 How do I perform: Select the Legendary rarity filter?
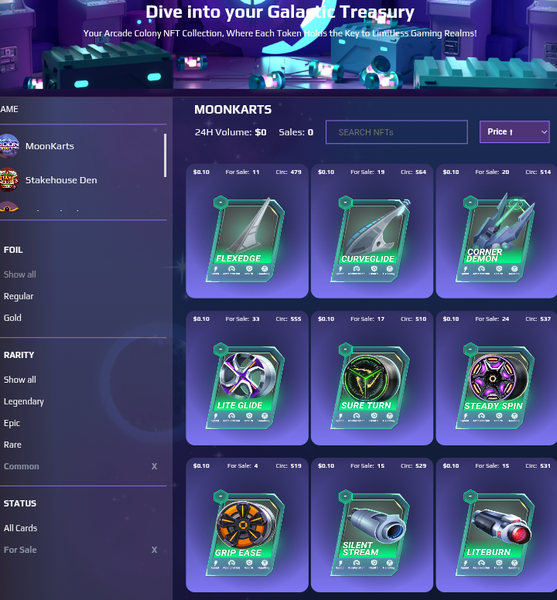point(24,401)
